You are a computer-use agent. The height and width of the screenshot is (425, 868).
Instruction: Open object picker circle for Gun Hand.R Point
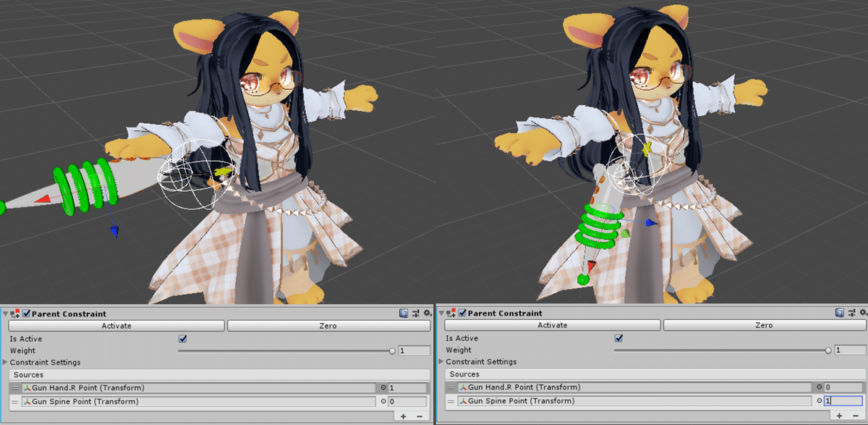pyautogui.click(x=382, y=387)
